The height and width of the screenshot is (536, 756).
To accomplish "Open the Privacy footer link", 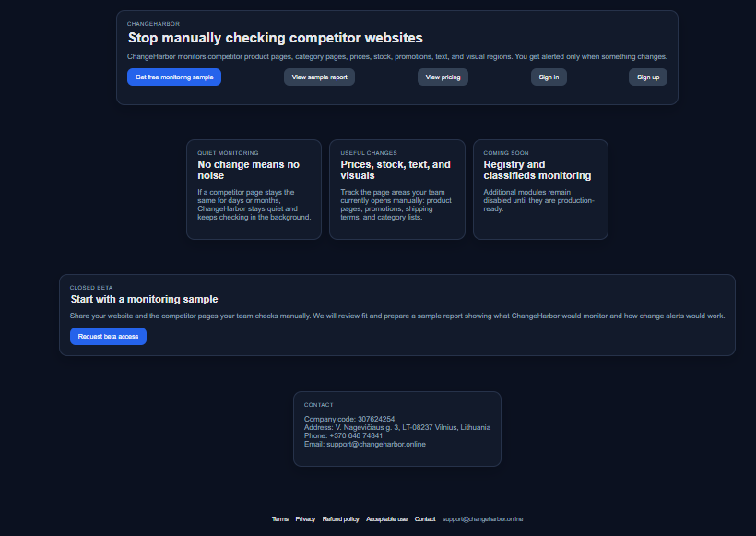I will (x=305, y=519).
